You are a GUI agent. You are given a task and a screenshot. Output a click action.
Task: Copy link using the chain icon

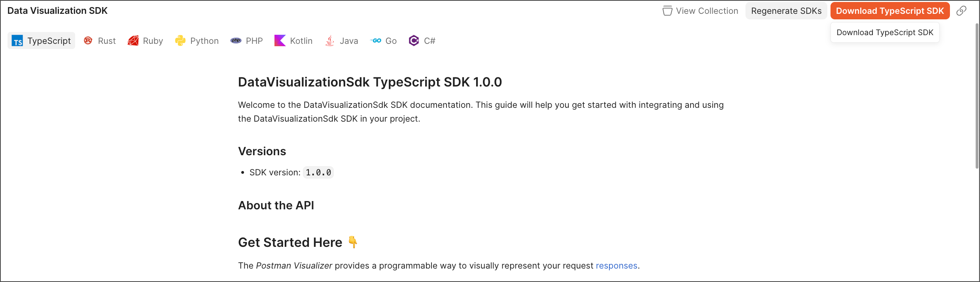pos(961,11)
